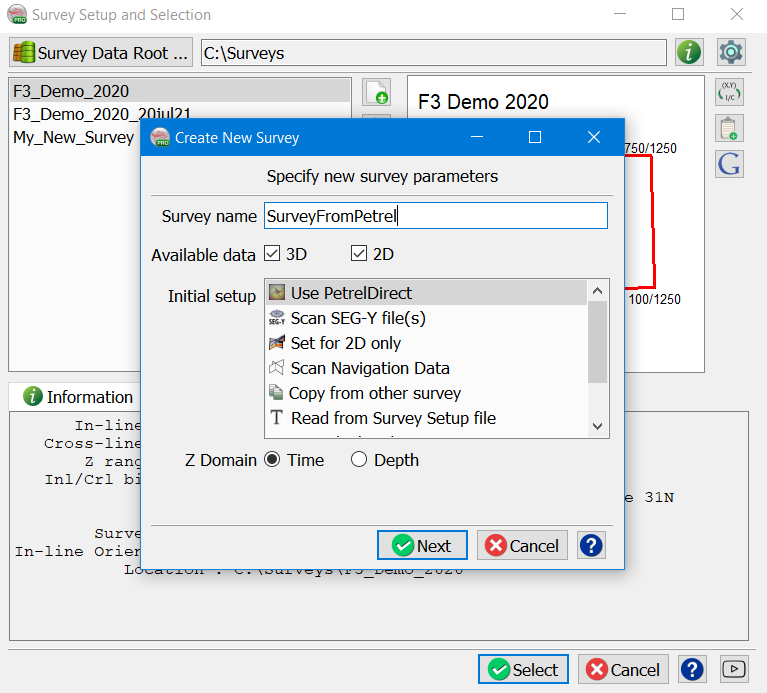Click the green info icon beside survey path

(x=689, y=53)
